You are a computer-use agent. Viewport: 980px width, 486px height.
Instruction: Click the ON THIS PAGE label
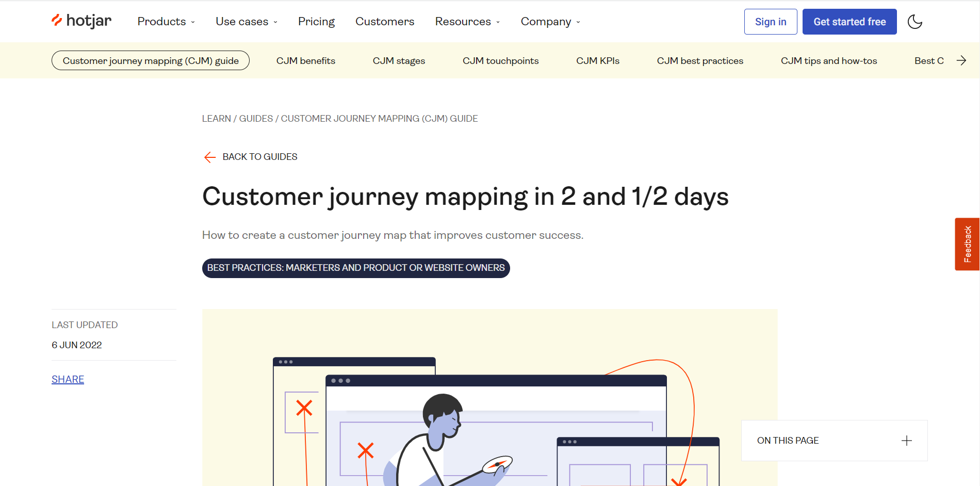(x=788, y=441)
